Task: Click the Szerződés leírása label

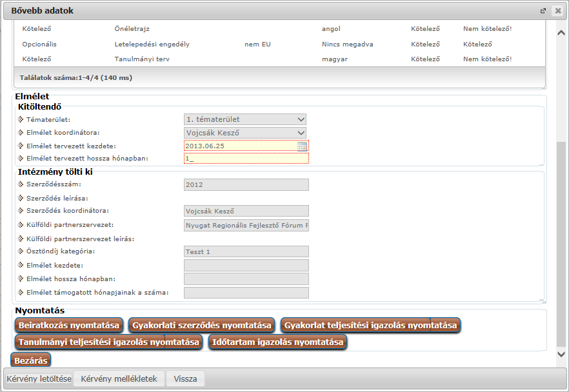Action: pos(57,199)
